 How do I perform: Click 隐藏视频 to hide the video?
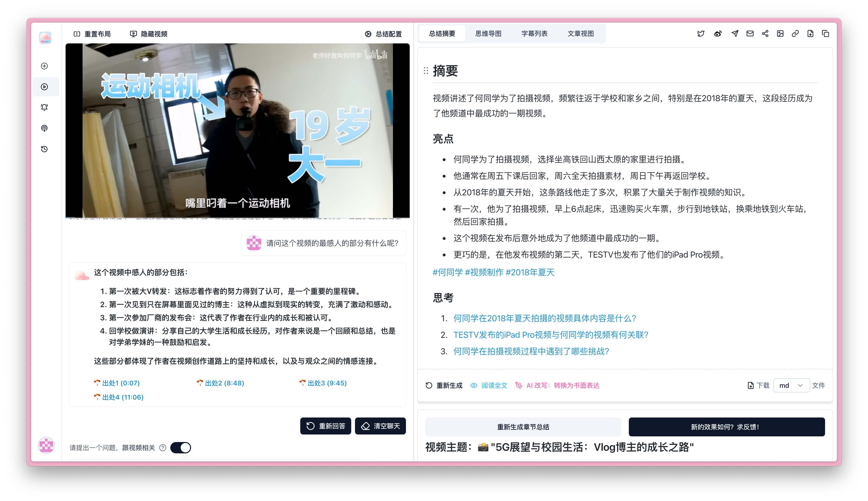point(149,34)
